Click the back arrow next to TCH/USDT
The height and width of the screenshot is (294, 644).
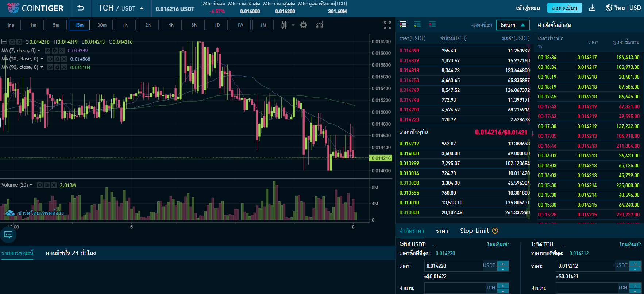point(81,8)
